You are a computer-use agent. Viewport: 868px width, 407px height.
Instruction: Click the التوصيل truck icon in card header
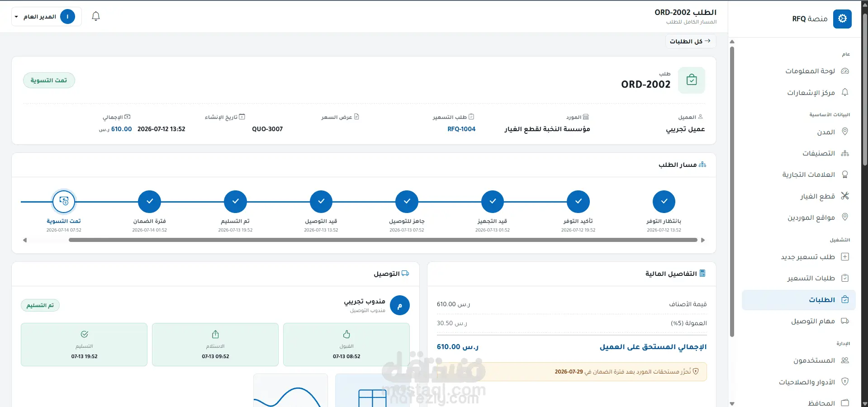pyautogui.click(x=405, y=274)
